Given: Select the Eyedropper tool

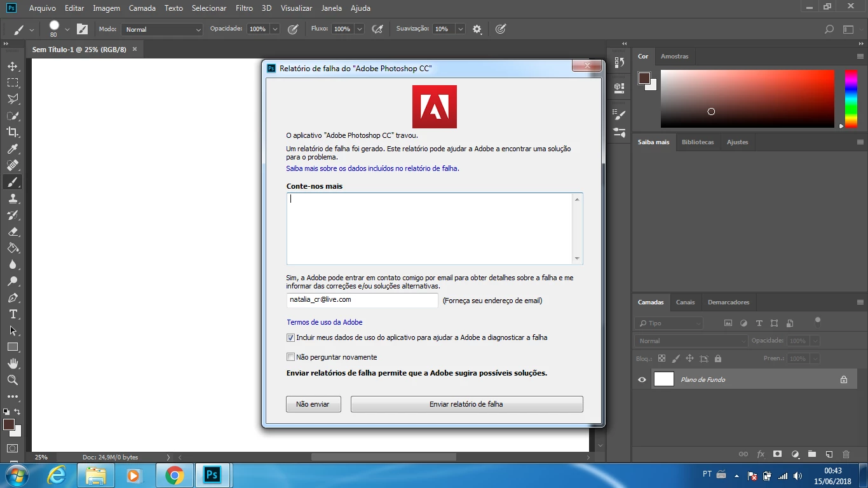Looking at the screenshot, I should point(12,149).
